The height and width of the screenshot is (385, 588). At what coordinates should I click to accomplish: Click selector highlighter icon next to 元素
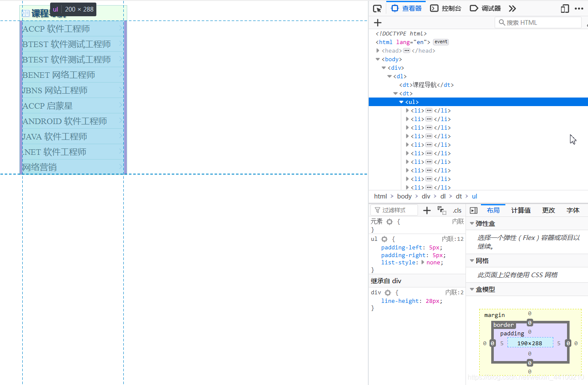[389, 222]
